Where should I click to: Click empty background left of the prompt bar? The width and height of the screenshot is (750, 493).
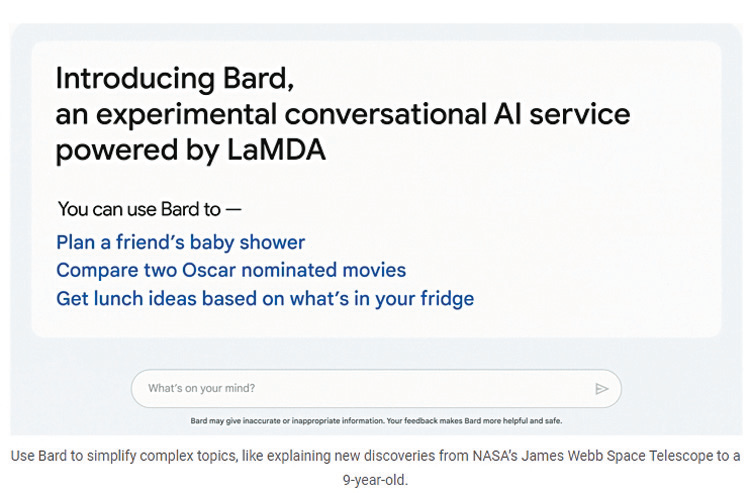(x=70, y=389)
